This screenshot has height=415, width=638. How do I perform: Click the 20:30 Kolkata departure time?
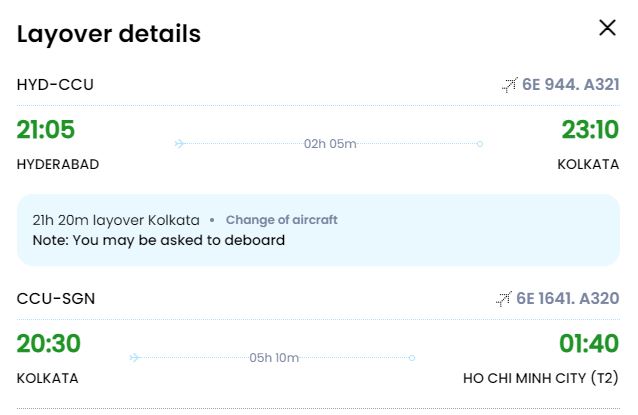click(x=48, y=343)
